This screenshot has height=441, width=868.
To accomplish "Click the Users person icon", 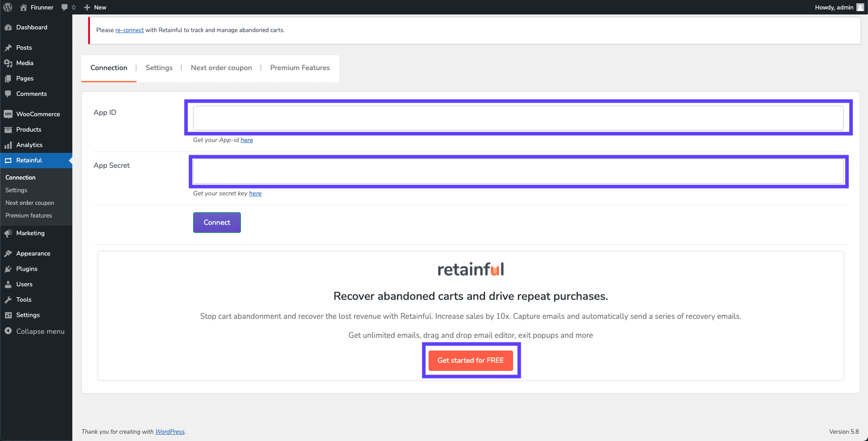I will (8, 285).
